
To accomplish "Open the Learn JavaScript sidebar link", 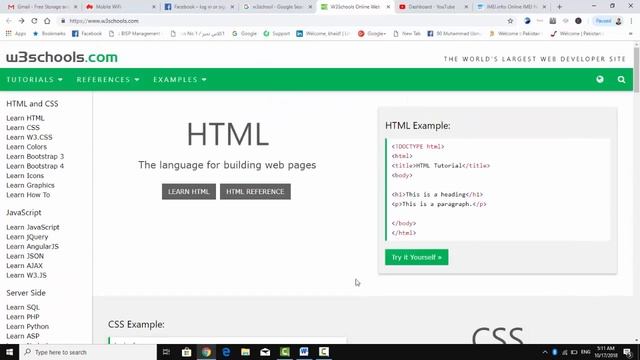I will [x=33, y=227].
